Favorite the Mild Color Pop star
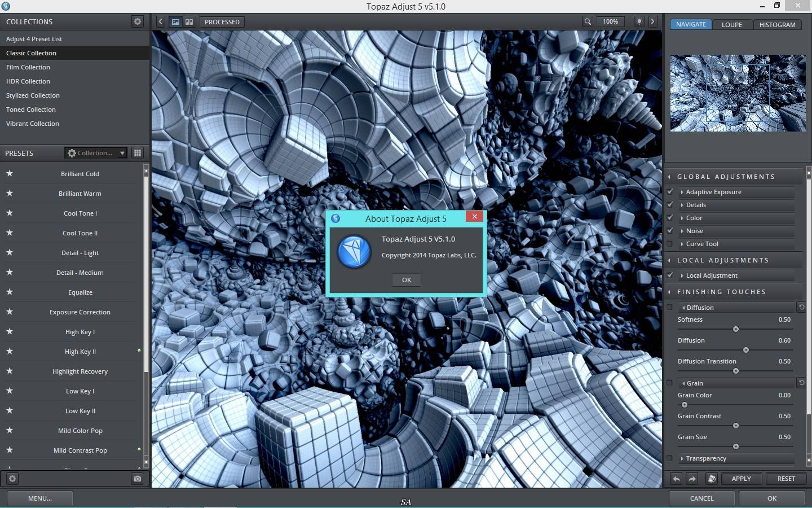The width and height of the screenshot is (812, 508). click(x=10, y=430)
